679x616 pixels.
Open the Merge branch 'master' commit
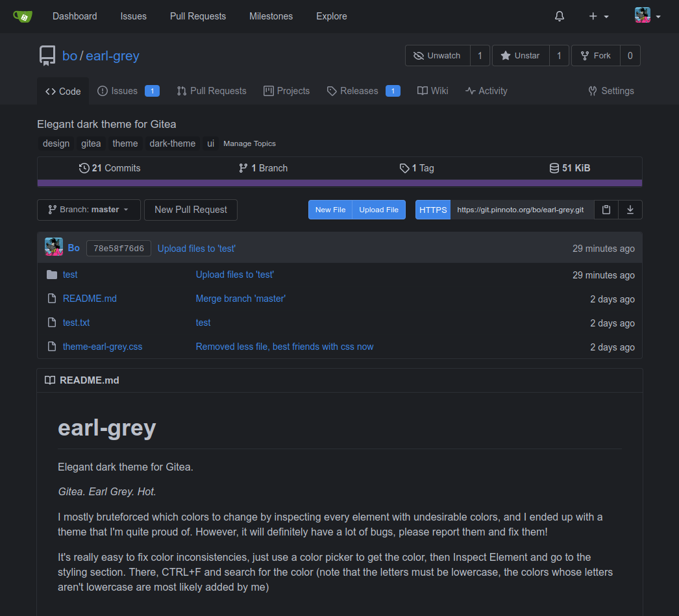coord(241,299)
